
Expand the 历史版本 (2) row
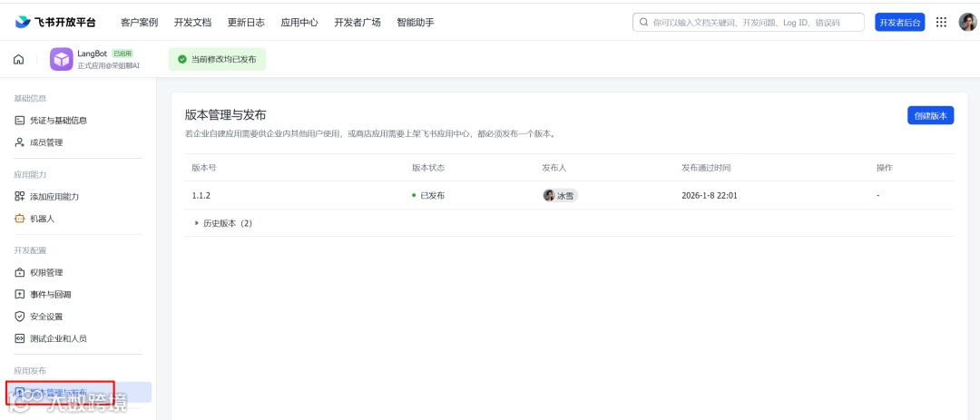(x=224, y=223)
